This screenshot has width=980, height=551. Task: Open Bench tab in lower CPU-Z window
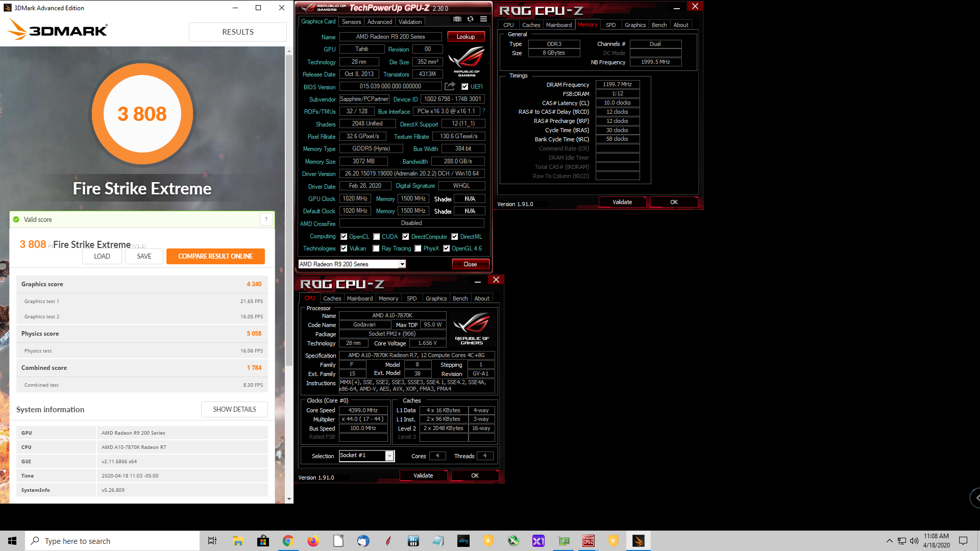[460, 298]
